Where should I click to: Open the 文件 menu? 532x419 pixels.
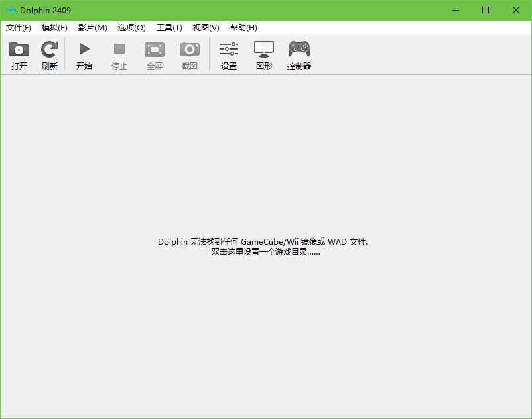click(19, 28)
